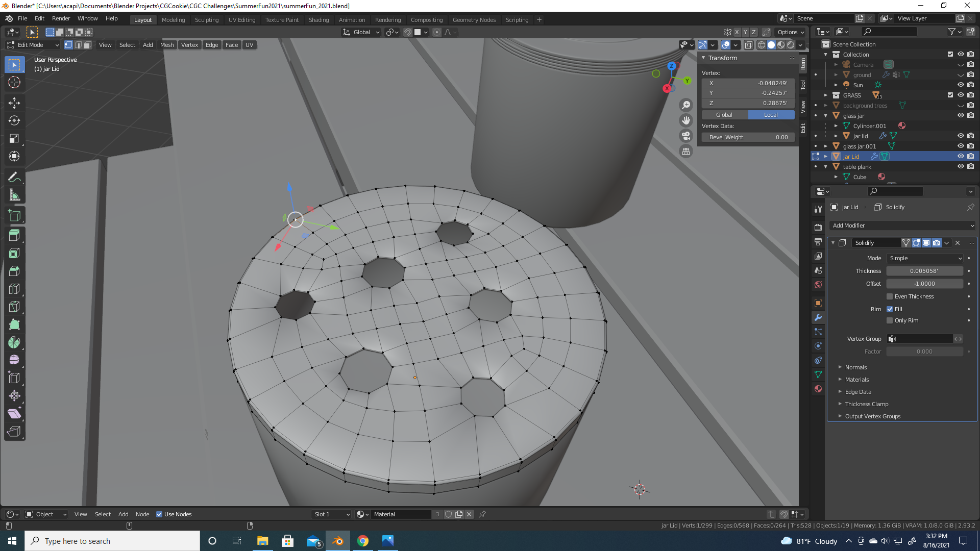Select the Extrude Region tool
Viewport: 980px width, 551px height.
14,235
